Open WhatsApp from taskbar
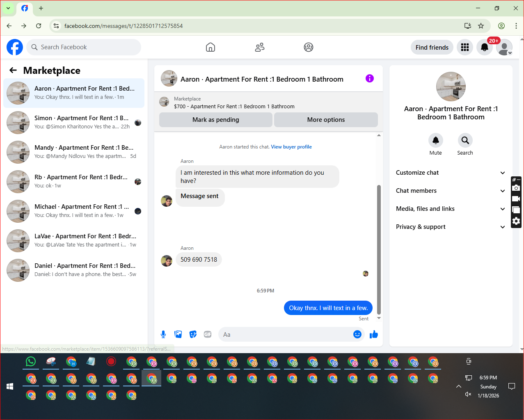Image resolution: width=524 pixels, height=420 pixels. click(x=31, y=361)
